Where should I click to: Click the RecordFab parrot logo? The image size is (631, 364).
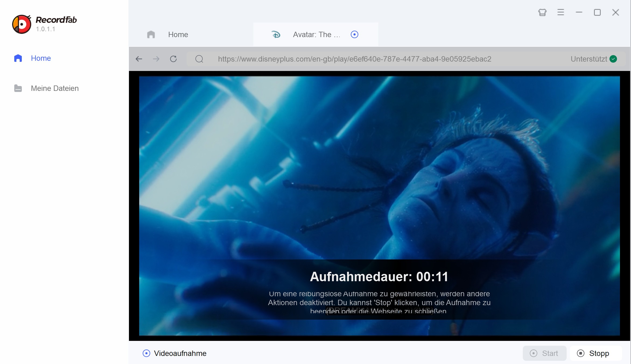[x=22, y=24]
